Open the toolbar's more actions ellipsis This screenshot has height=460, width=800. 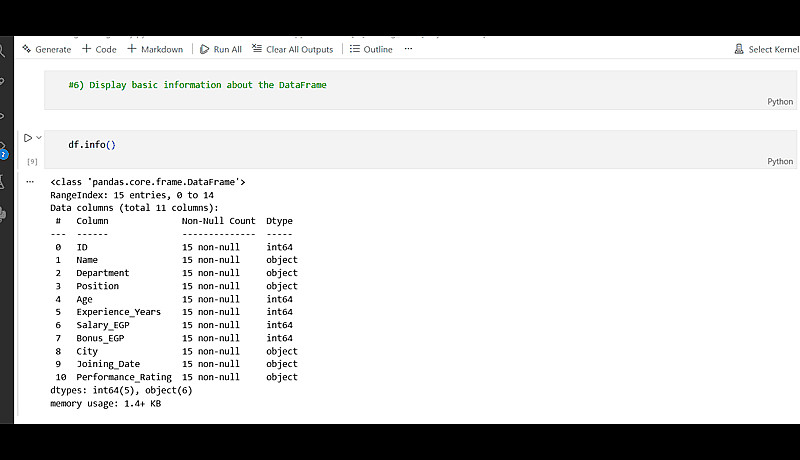408,49
